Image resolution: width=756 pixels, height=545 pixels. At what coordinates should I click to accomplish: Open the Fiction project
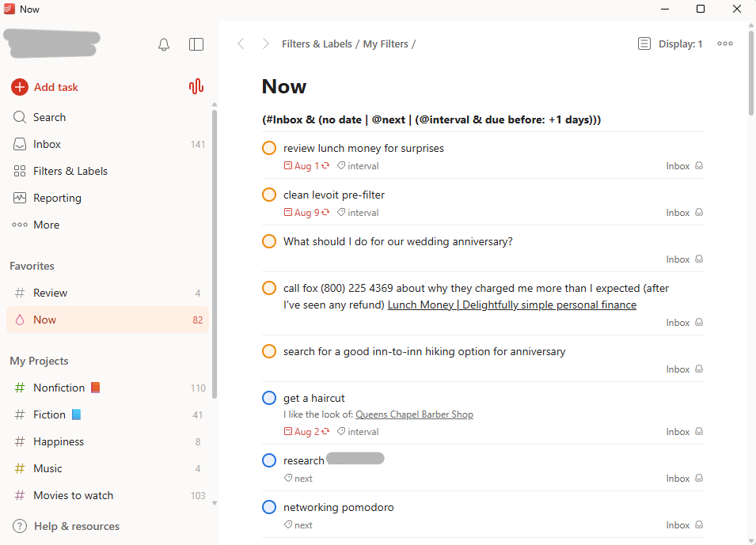coord(108,415)
